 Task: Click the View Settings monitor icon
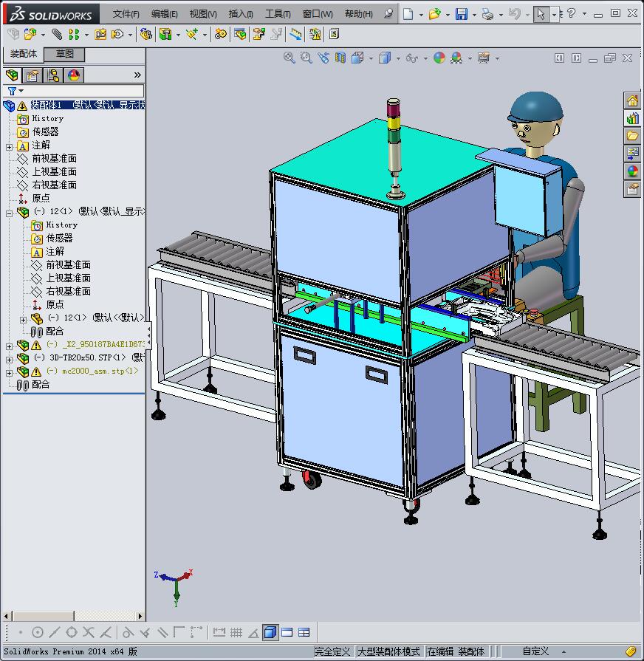(x=484, y=58)
